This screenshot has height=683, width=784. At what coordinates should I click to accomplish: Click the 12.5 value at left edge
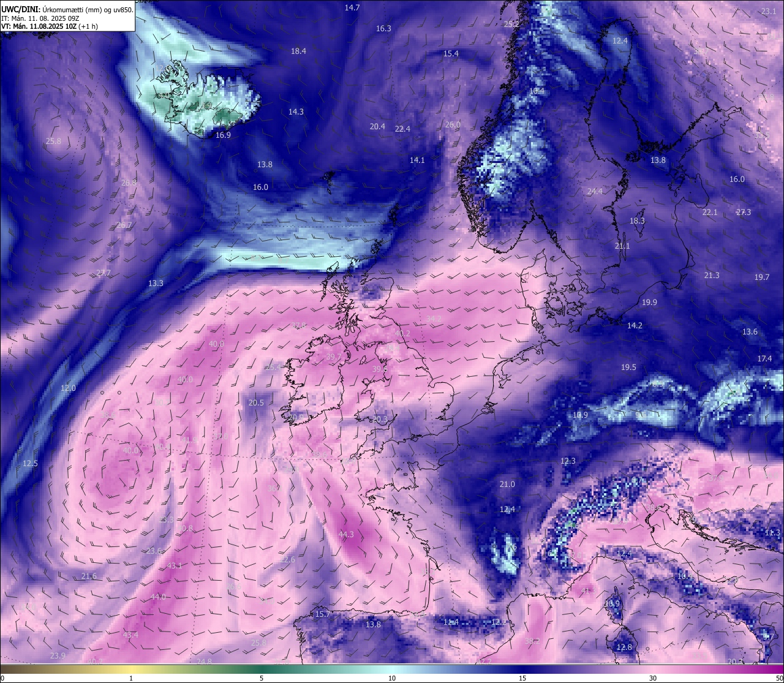[x=30, y=464]
